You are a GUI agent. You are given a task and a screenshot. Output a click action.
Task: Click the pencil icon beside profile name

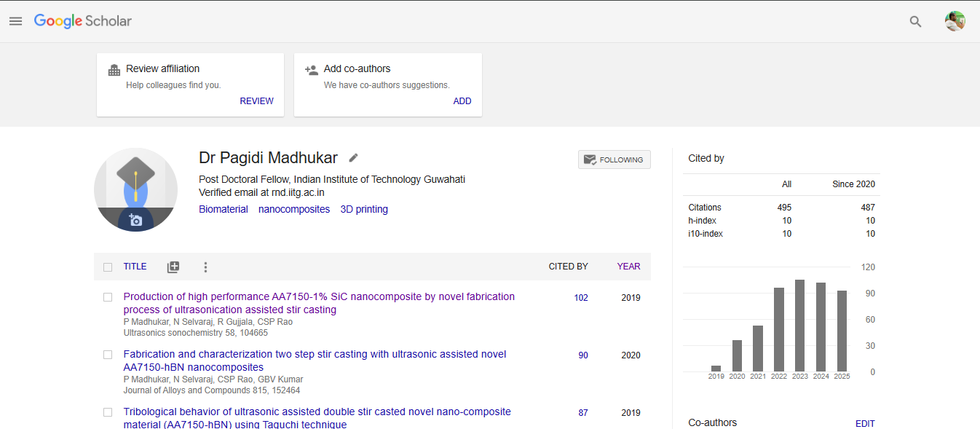[x=353, y=158]
